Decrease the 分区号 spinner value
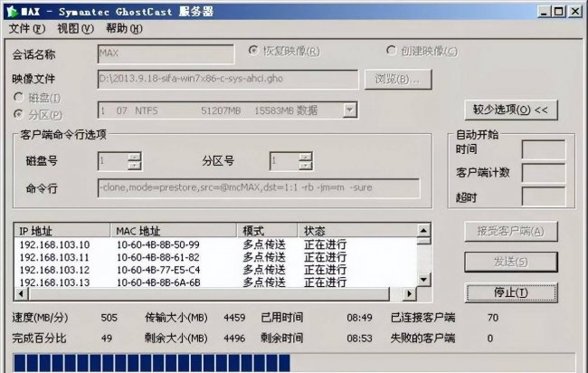Screen dimensions: 588x373 click(306, 165)
